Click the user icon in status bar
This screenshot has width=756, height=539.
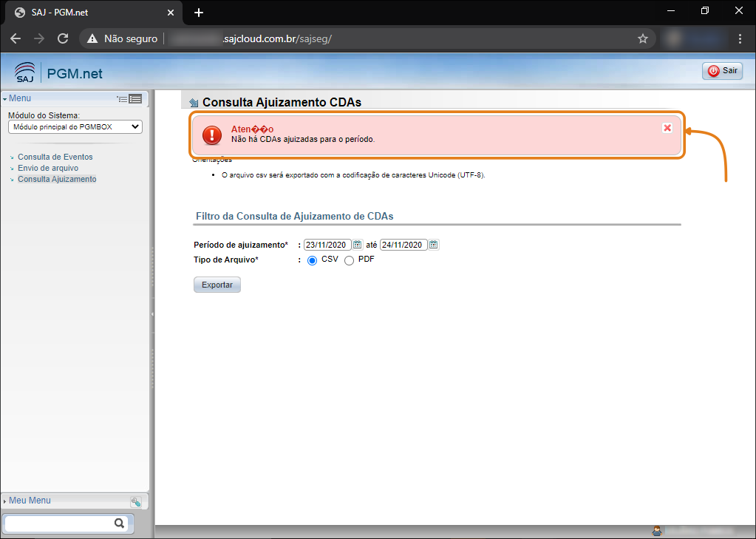coord(656,531)
